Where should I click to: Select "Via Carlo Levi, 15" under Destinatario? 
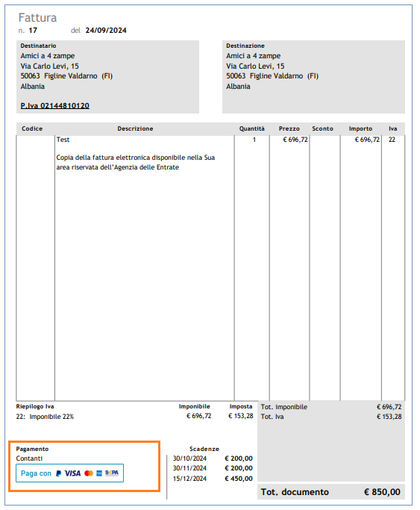pyautogui.click(x=49, y=66)
